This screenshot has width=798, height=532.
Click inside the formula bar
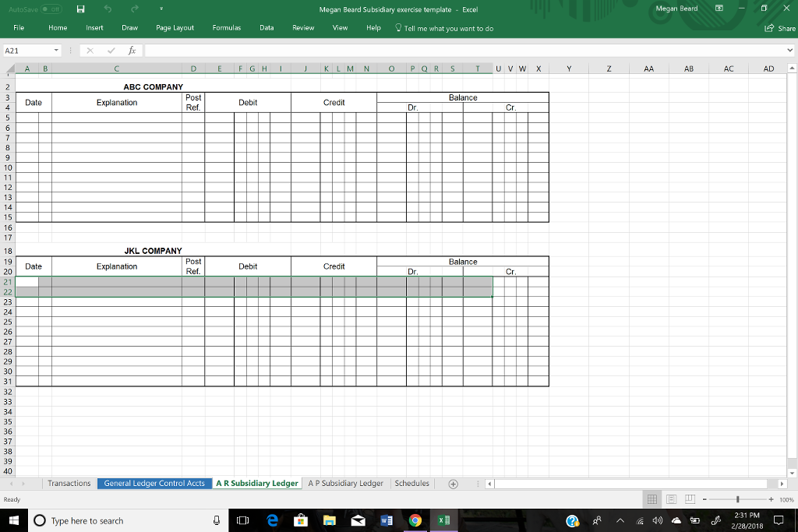click(x=464, y=51)
